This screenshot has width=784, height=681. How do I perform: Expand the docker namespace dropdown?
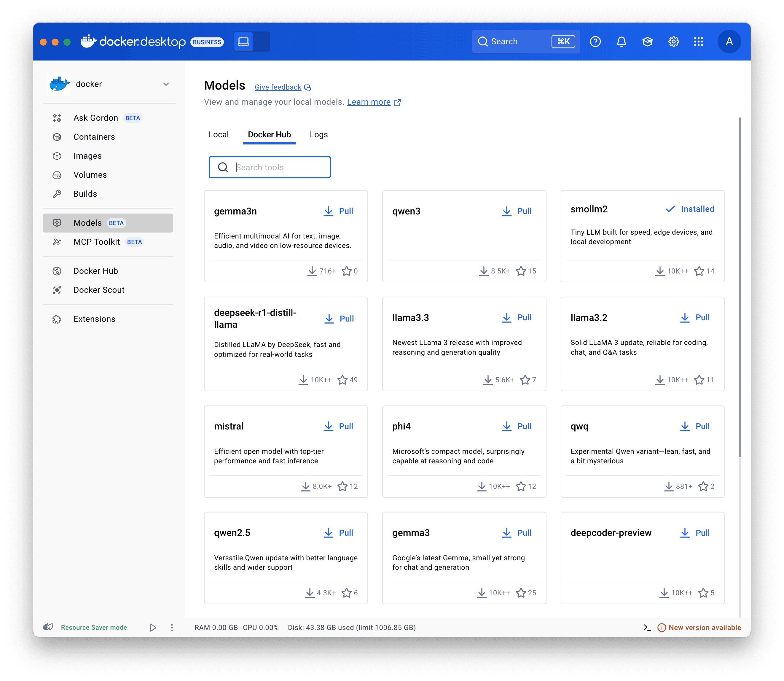[166, 84]
